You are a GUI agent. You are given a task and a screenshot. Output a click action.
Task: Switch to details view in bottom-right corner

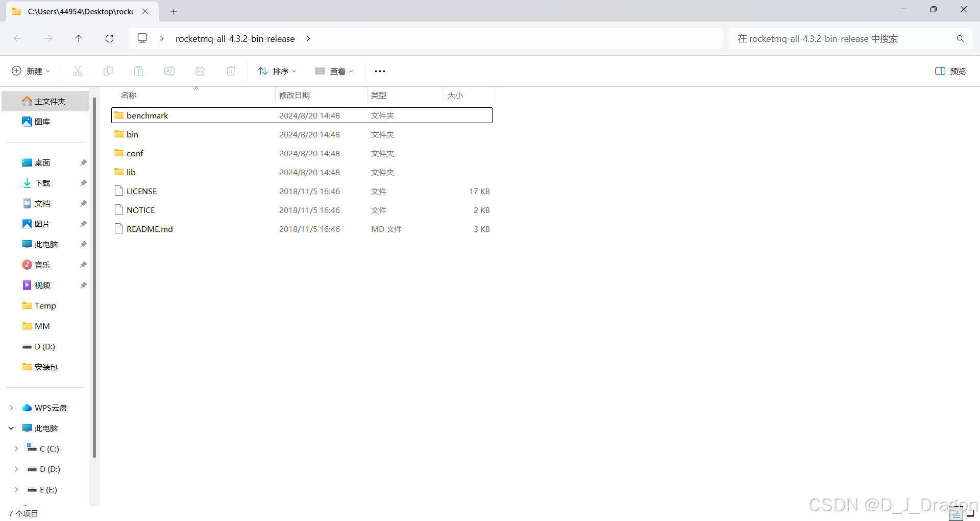pyautogui.click(x=956, y=514)
